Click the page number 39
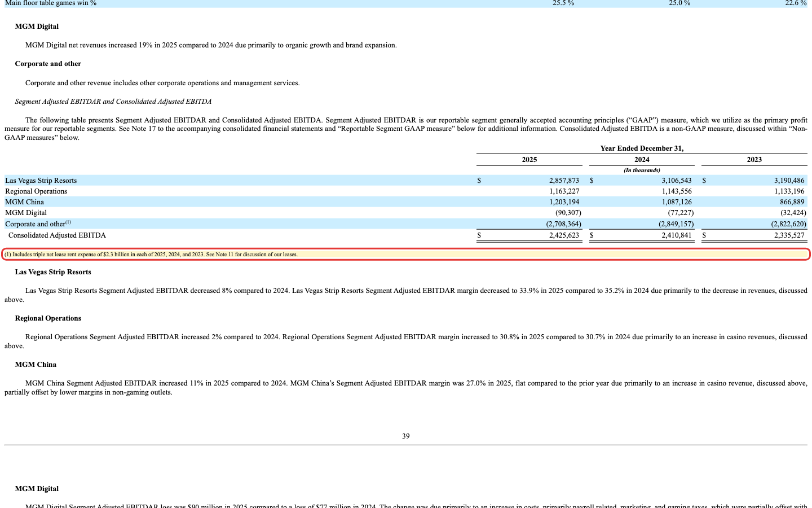Screen dimensions: 812x508 point(406,436)
